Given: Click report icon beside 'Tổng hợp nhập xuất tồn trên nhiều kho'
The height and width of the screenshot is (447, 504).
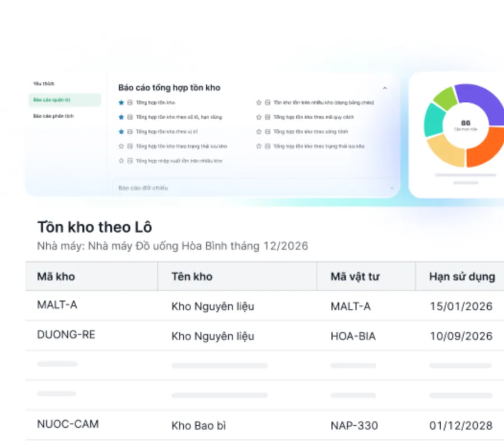Looking at the screenshot, I should point(130,161).
